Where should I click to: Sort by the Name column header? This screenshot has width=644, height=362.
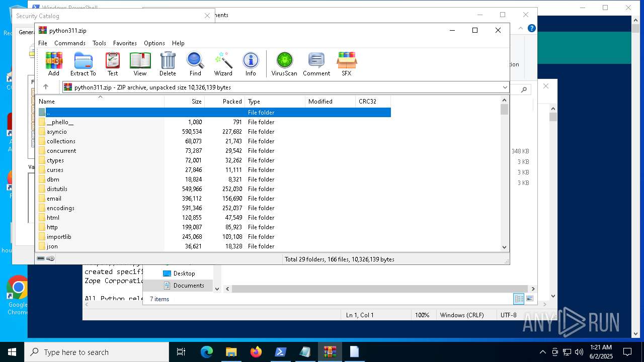point(100,102)
